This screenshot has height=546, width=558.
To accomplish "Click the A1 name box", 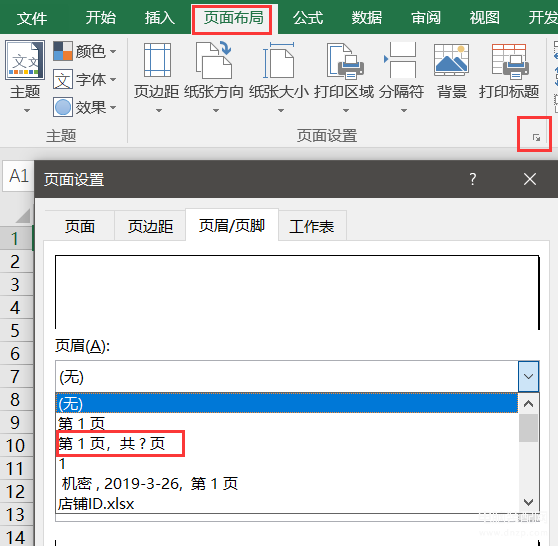I will click(x=19, y=176).
